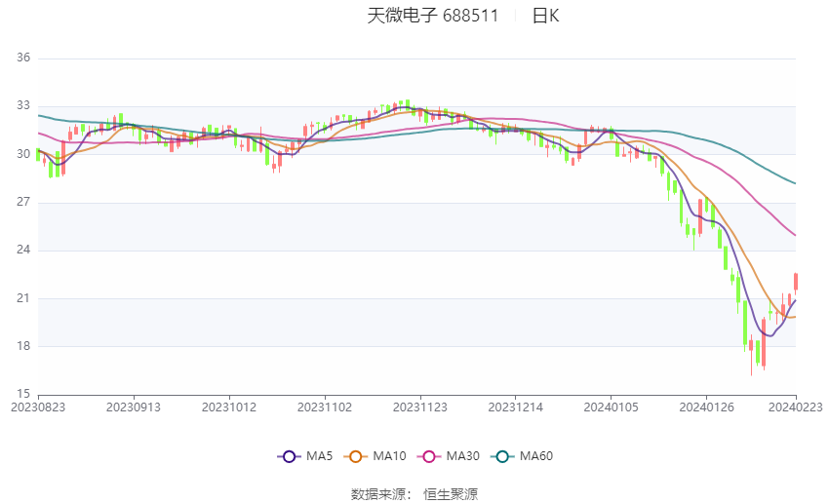829x504 pixels.
Task: Click the y-axis value 24
Action: coord(23,250)
